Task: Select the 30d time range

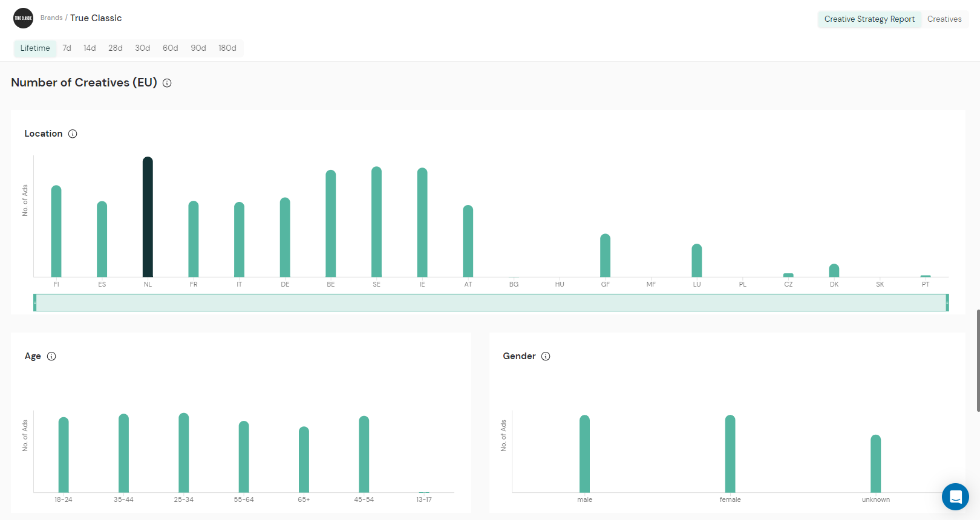Action: [x=142, y=48]
